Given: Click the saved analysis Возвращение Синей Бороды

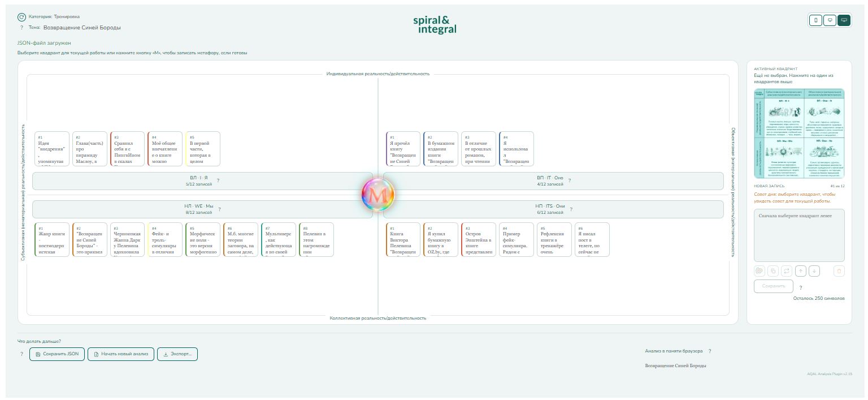Looking at the screenshot, I should 675,366.
